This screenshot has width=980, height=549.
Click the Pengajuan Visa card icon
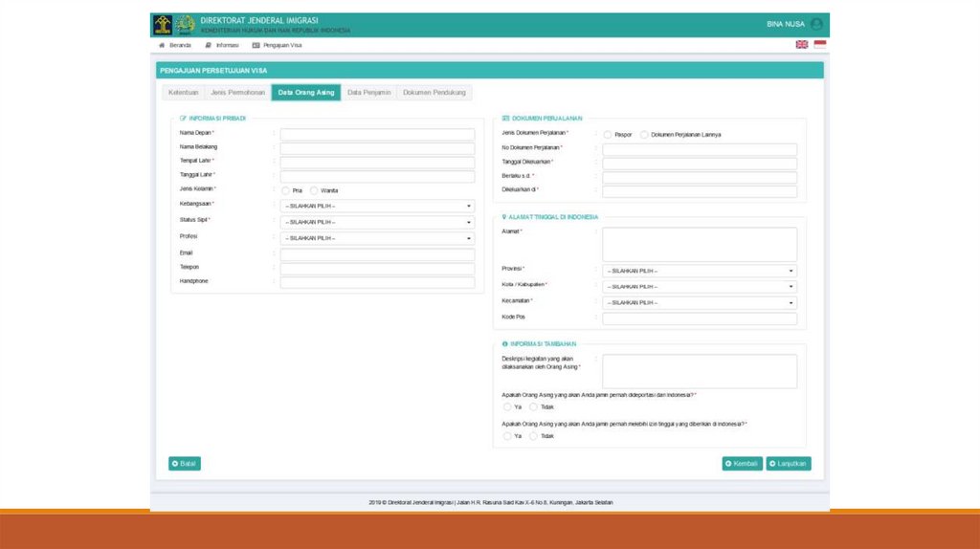[x=256, y=45]
